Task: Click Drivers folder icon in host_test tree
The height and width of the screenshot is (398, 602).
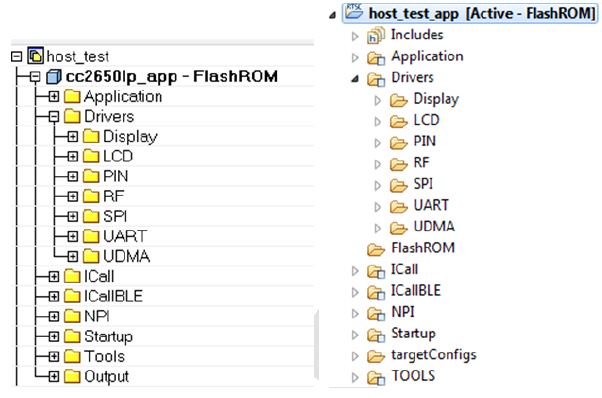Action: point(72,116)
